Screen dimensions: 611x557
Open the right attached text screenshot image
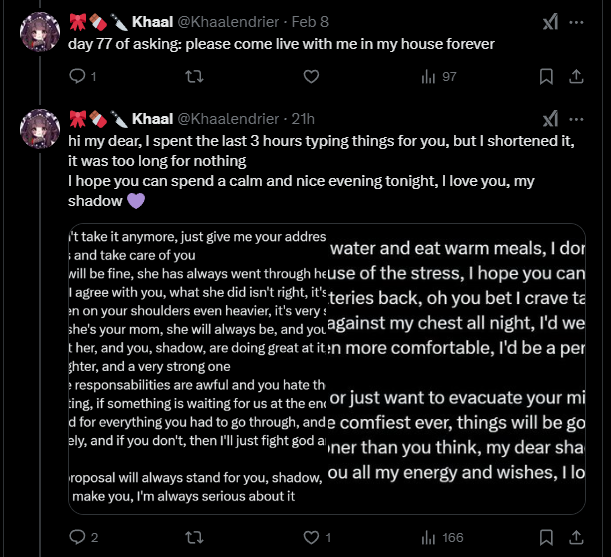[x=457, y=368]
